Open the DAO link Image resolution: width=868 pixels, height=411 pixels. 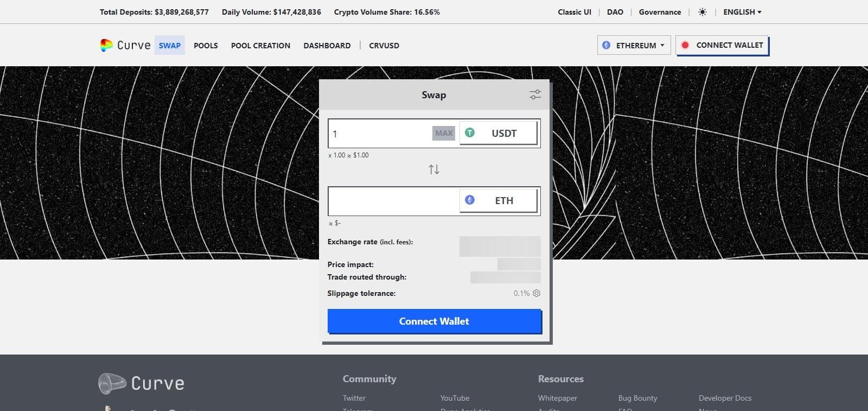(x=615, y=12)
